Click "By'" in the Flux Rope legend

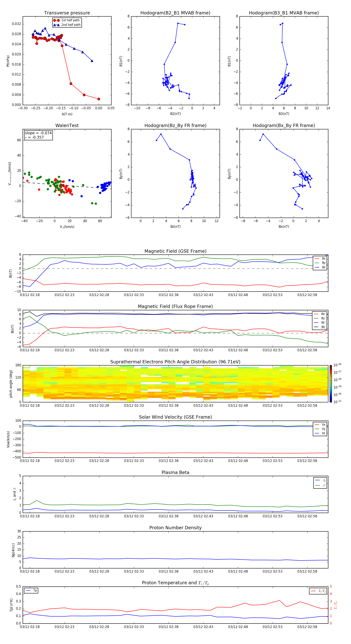(320, 318)
